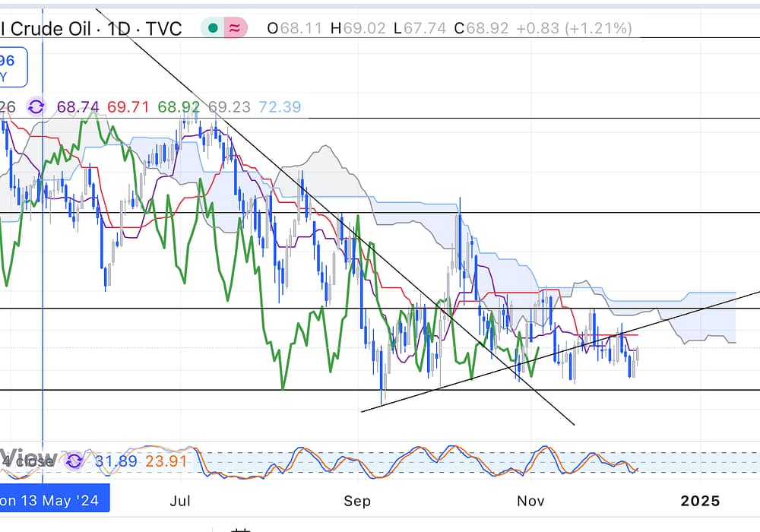This screenshot has height=532, width=760.
Task: Click the Nov label on time axis
Action: pos(530,500)
